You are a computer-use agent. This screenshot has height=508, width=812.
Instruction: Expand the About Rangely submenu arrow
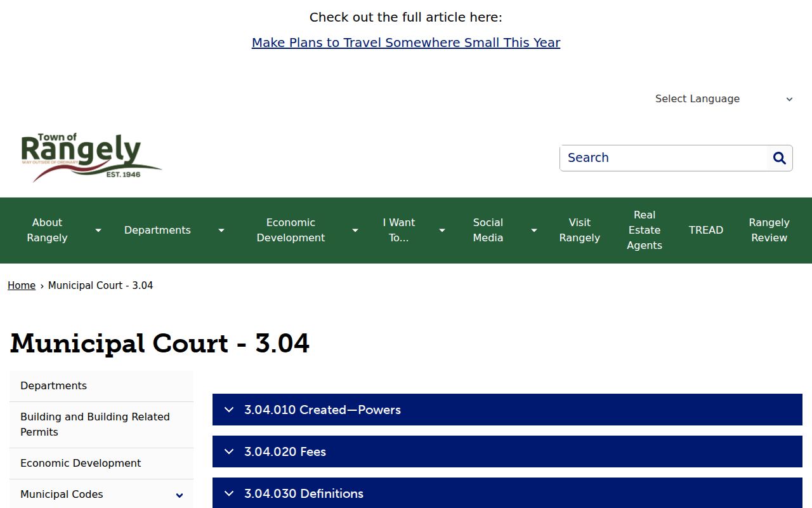98,231
